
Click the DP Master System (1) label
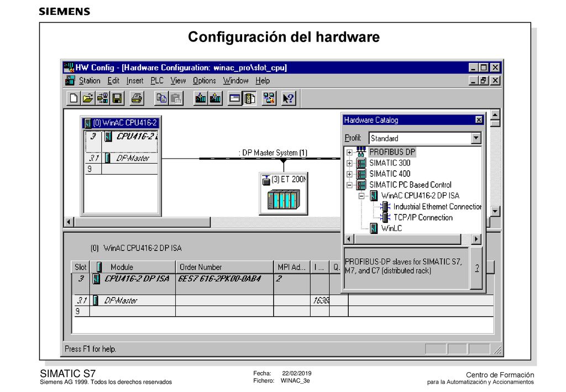(x=273, y=153)
